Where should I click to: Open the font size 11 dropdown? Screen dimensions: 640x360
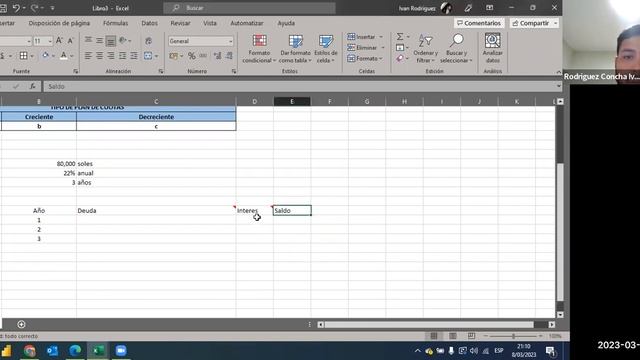pyautogui.click(x=50, y=41)
